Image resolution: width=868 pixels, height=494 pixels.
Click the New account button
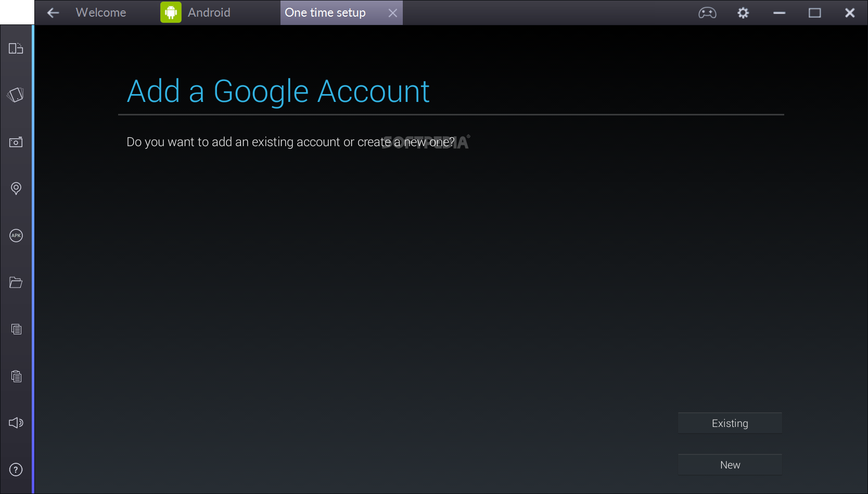pos(730,465)
